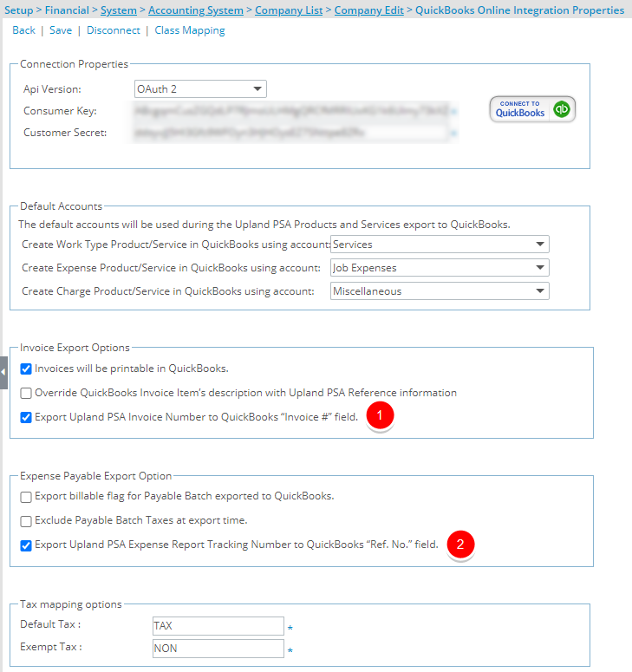Click the Connection Properties section heading
The image size is (632, 672).
tap(75, 64)
